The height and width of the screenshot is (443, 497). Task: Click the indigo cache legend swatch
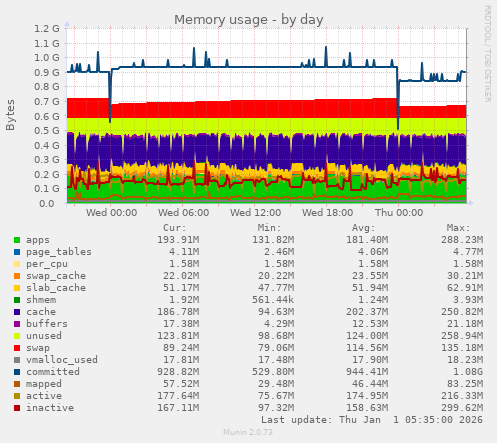pos(17,312)
